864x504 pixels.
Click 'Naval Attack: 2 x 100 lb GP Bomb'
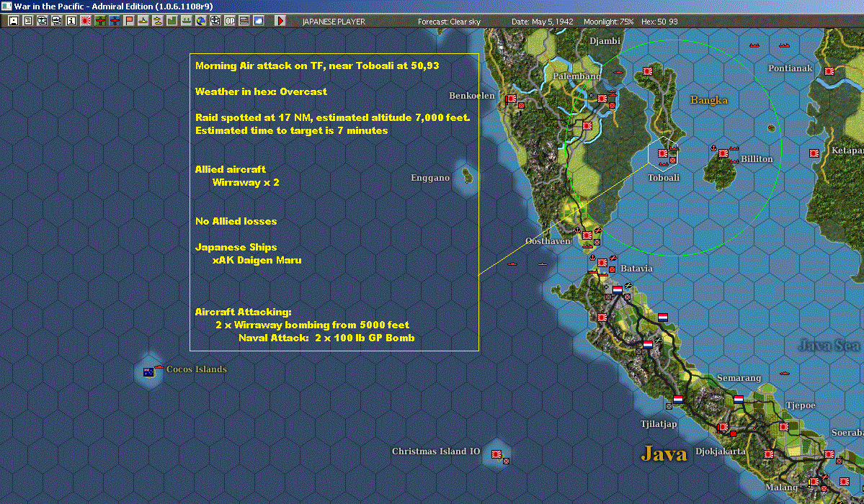coord(326,338)
